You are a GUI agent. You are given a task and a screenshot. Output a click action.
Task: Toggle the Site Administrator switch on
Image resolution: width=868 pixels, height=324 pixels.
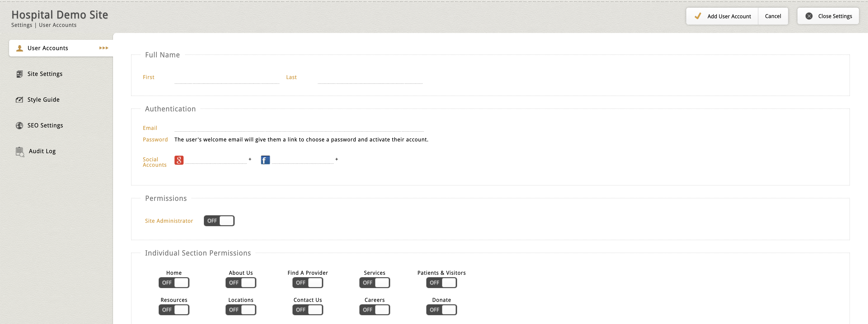219,221
